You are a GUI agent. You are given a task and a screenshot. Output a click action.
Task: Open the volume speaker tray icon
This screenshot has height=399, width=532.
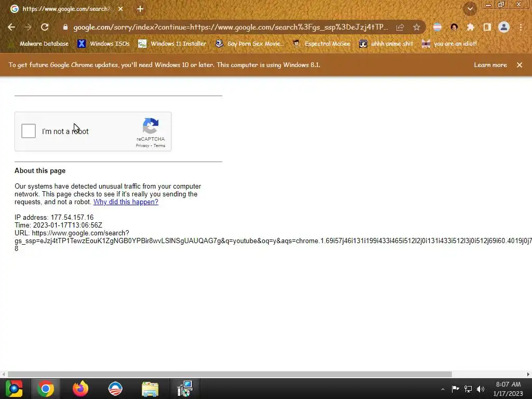tap(481, 389)
